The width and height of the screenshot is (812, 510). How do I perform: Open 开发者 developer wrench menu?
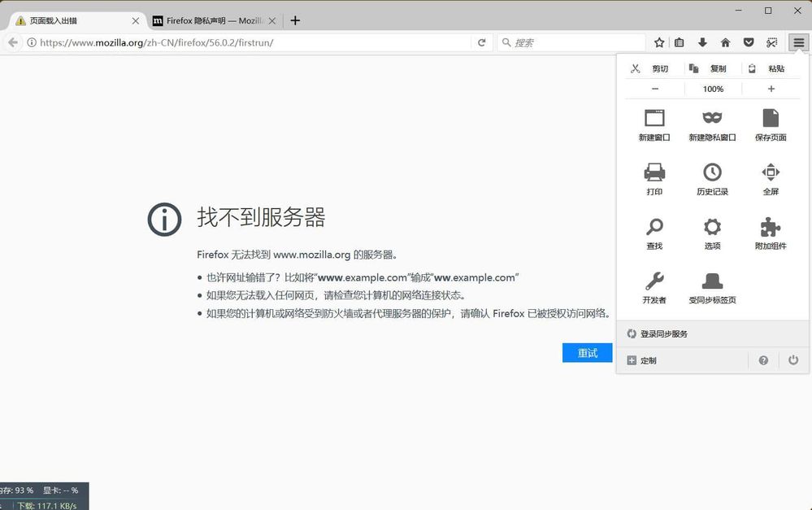click(654, 288)
